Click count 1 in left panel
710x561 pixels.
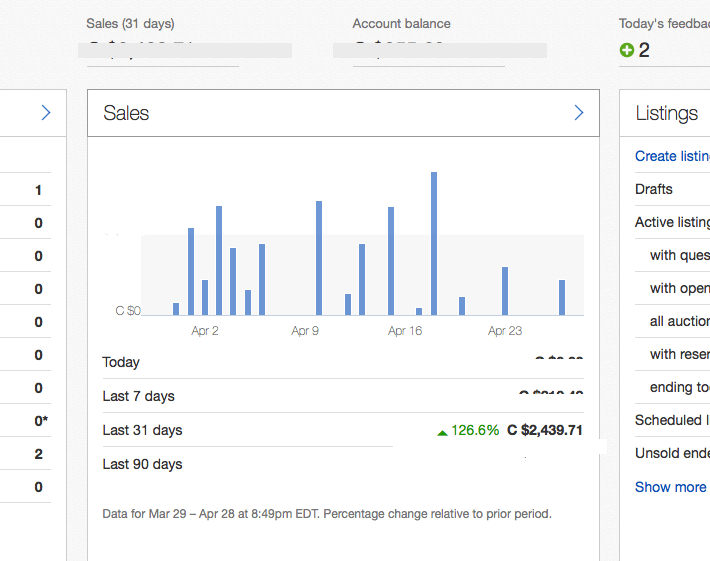[38, 190]
